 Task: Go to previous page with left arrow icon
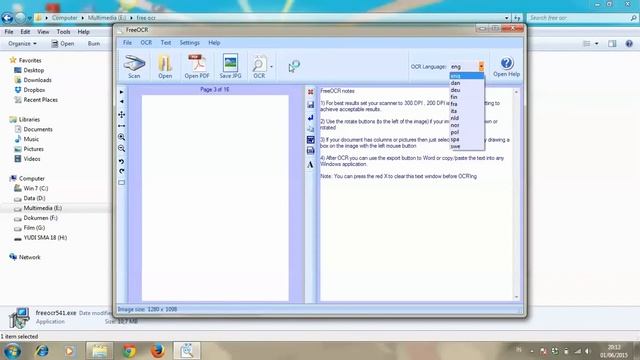pos(122,102)
